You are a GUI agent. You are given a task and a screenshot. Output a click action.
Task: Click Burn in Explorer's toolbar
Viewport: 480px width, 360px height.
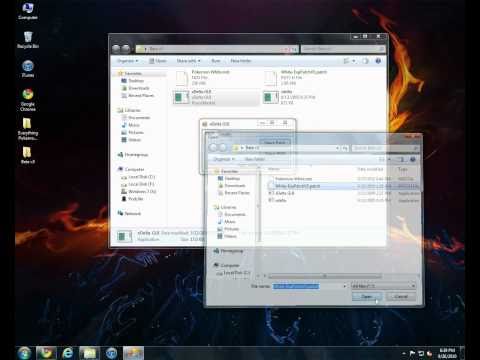pyautogui.click(x=216, y=61)
